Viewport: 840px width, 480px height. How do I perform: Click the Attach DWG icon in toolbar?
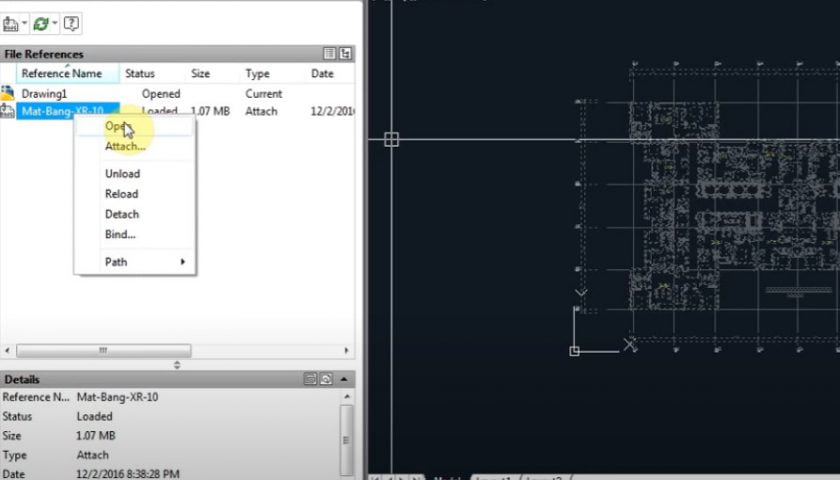(x=10, y=23)
